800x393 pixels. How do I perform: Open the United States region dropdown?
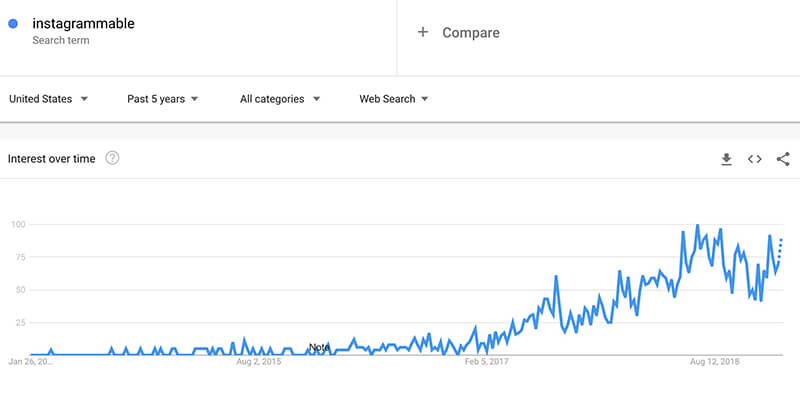pos(48,99)
